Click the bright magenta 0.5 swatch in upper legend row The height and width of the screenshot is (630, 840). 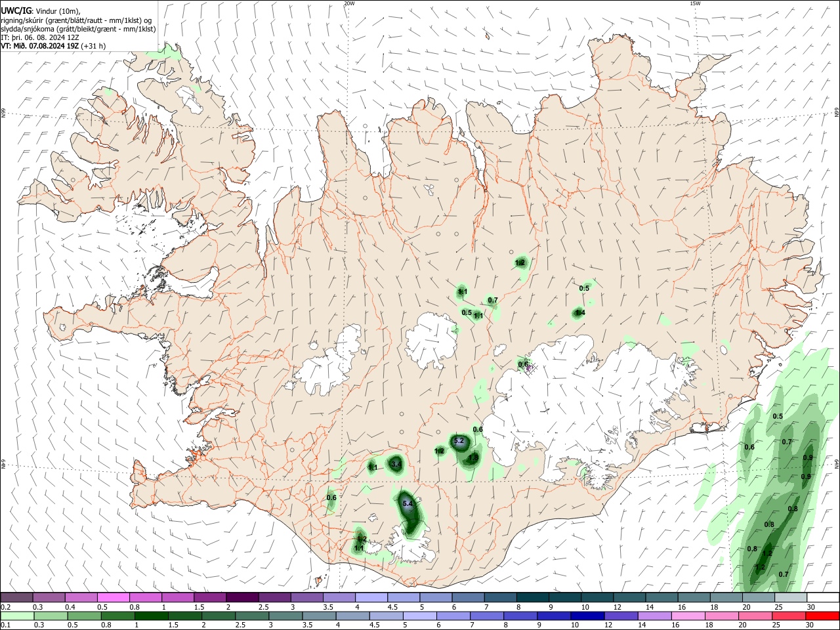[113, 597]
